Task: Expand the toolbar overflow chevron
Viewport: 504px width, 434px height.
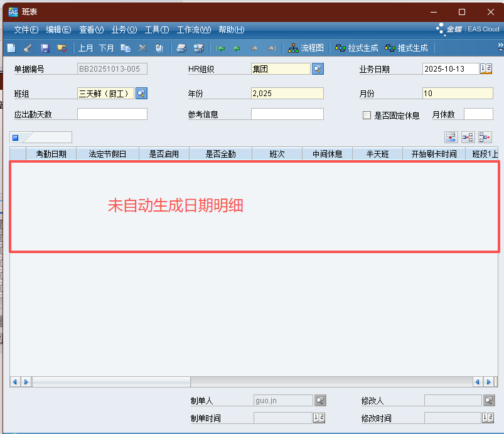Action: point(500,46)
